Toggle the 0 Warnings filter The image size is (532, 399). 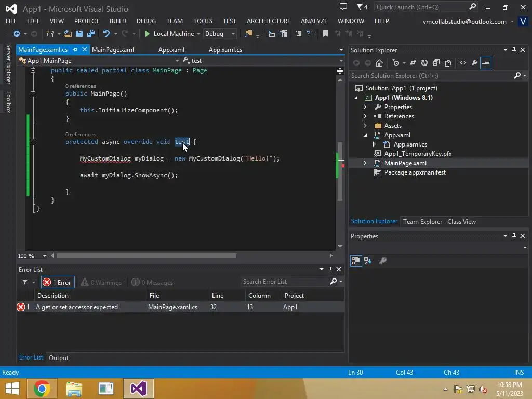pos(101,282)
